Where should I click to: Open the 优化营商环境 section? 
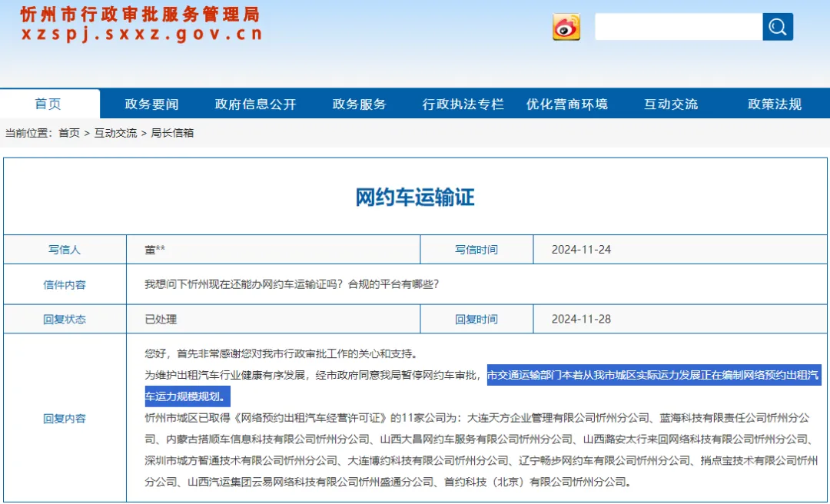tap(567, 103)
